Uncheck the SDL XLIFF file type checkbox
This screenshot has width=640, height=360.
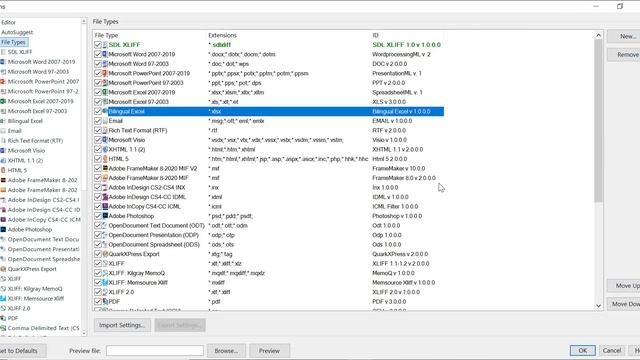click(98, 45)
